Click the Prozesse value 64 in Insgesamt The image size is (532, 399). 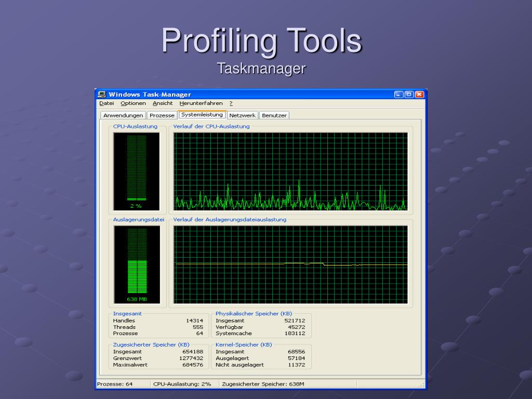pos(200,334)
